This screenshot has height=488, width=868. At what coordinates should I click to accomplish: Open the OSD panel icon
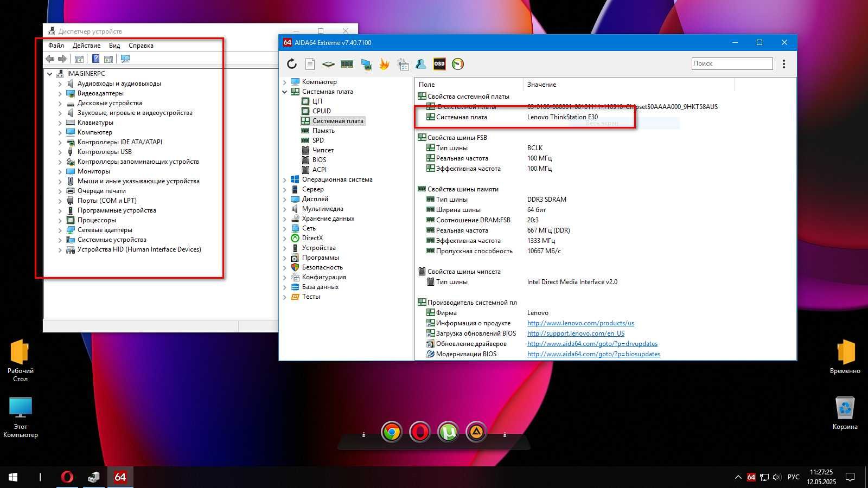pyautogui.click(x=439, y=64)
